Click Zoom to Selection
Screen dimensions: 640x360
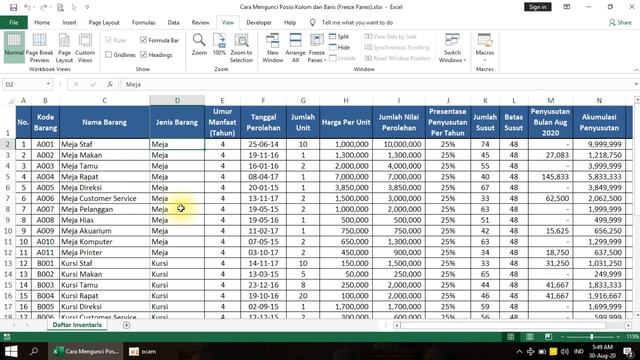pyautogui.click(x=241, y=48)
